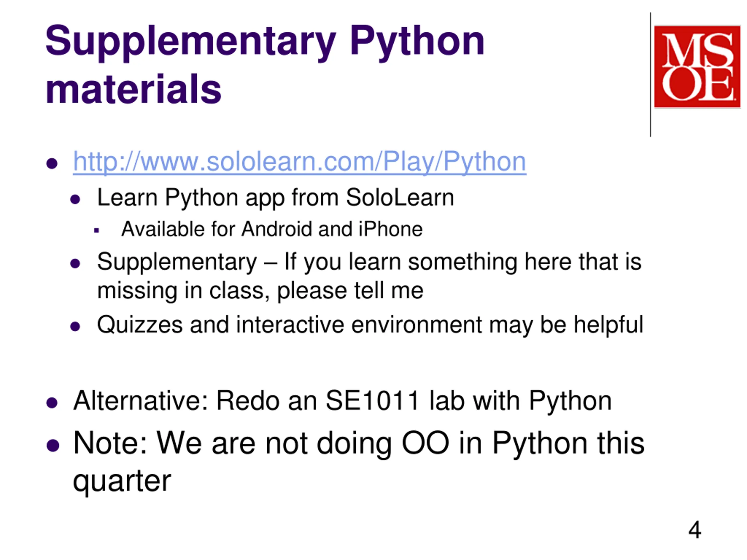
Task: Click the bullet before 'Alternative: Redo an SE1011 lab'
Action: 52,402
